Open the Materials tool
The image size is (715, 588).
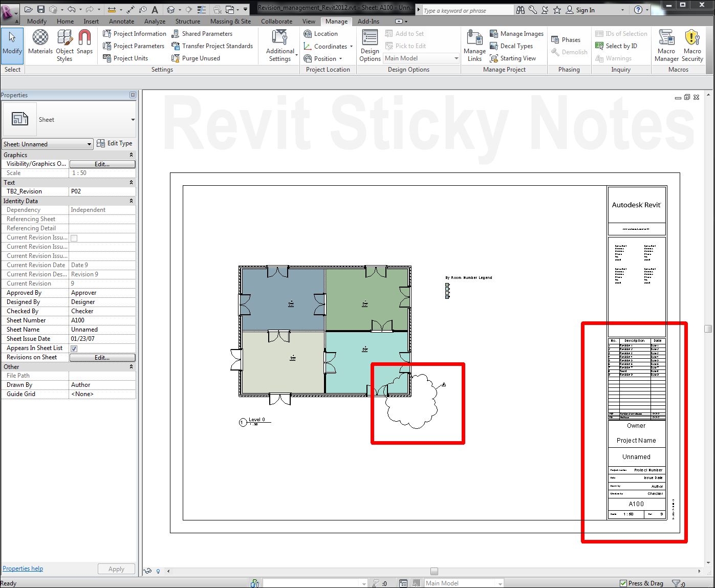click(40, 42)
